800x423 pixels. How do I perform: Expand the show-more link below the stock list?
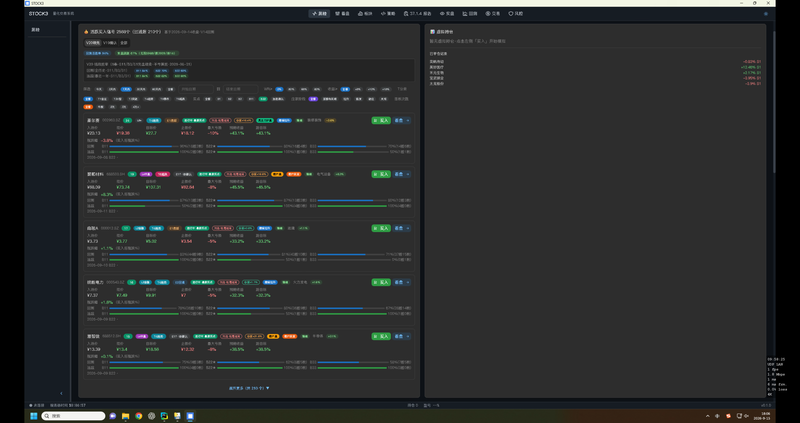[249, 388]
